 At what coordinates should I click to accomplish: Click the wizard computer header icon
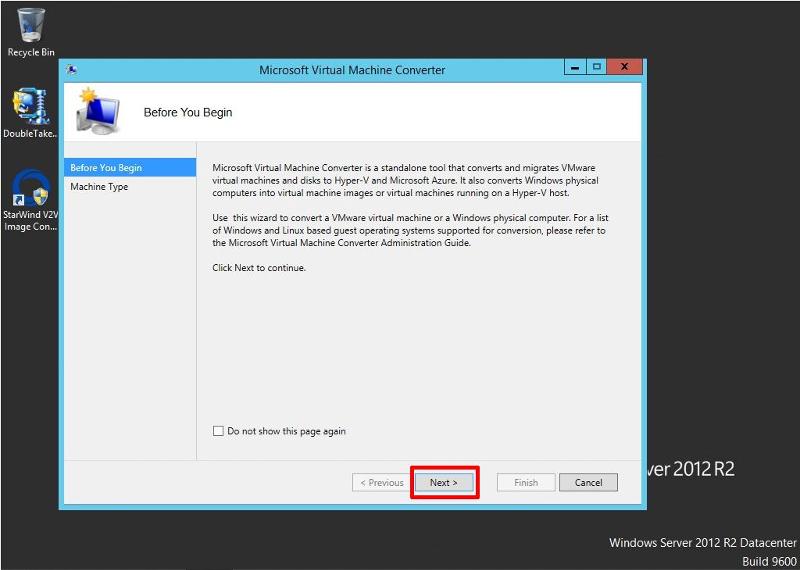pos(97,111)
